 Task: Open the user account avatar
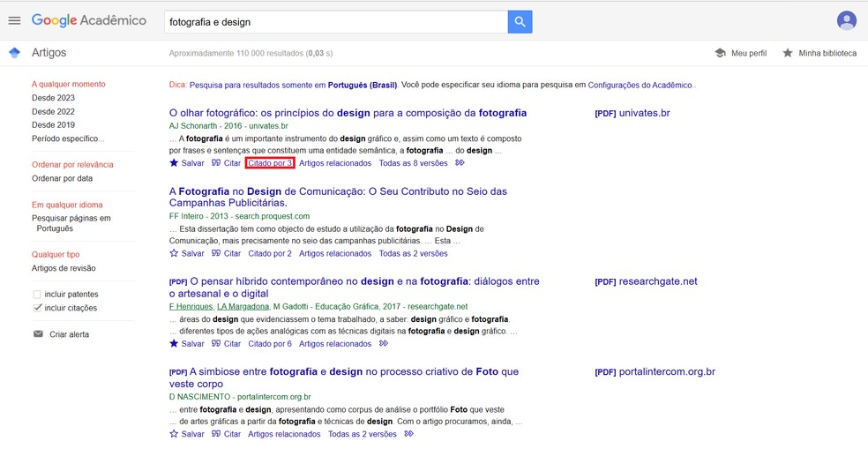pos(847,20)
